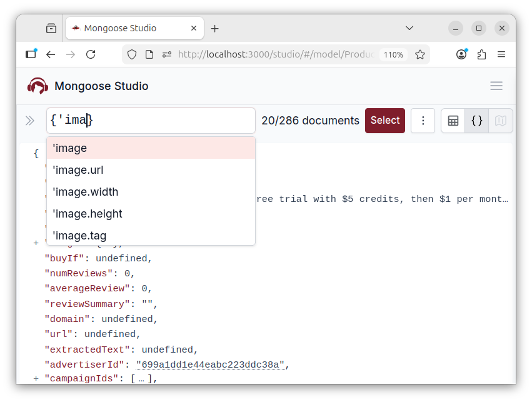The width and height of the screenshot is (532, 402).
Task: Click the "numReviews" field key
Action: pos(78,273)
